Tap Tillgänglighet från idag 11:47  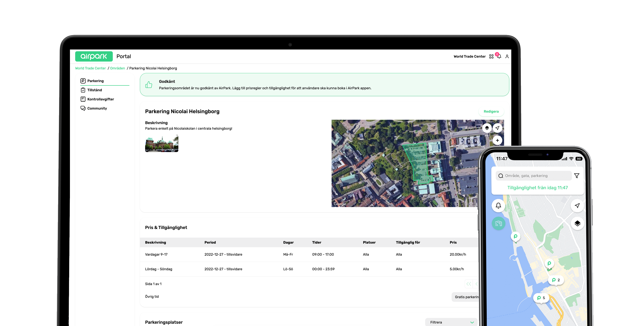[x=538, y=188]
